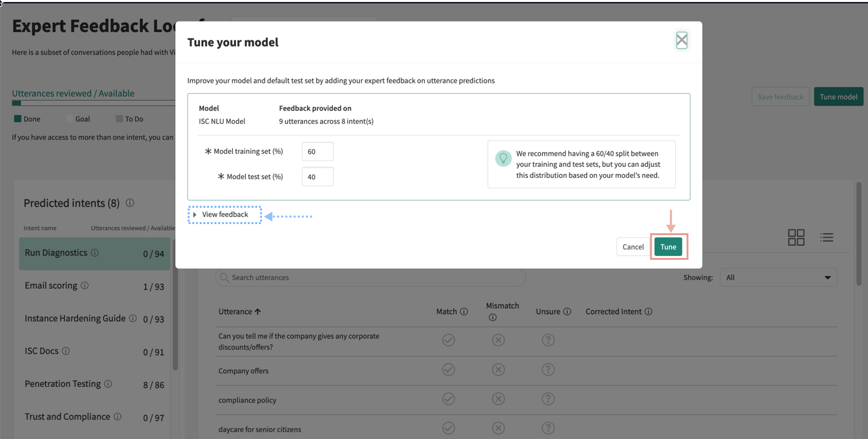
Task: Click the Search utterances field
Action: (370, 277)
